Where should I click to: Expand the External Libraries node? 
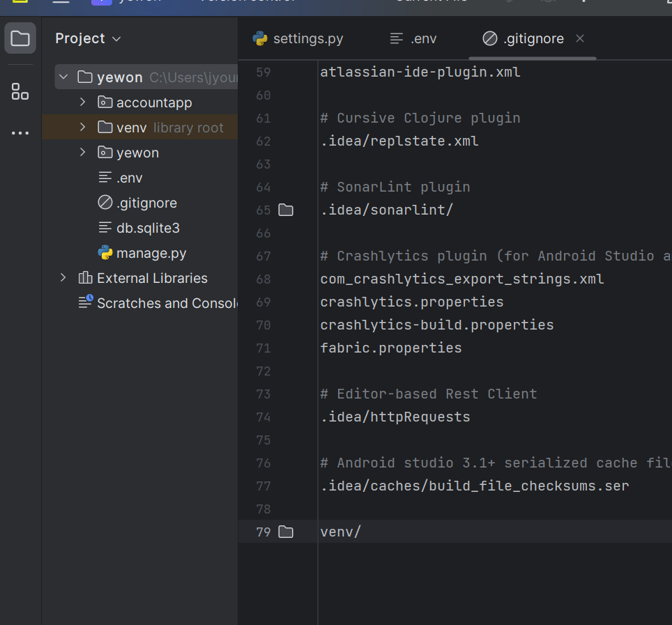coord(63,278)
